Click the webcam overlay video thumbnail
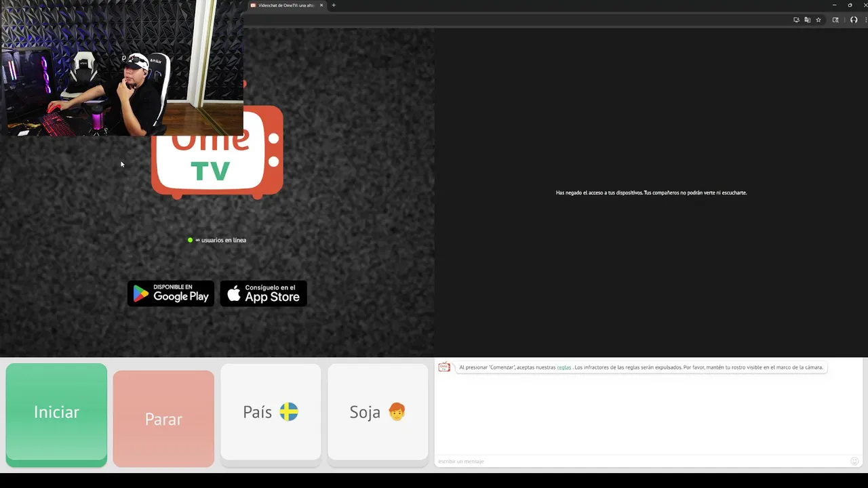The width and height of the screenshot is (868, 488). (x=122, y=68)
